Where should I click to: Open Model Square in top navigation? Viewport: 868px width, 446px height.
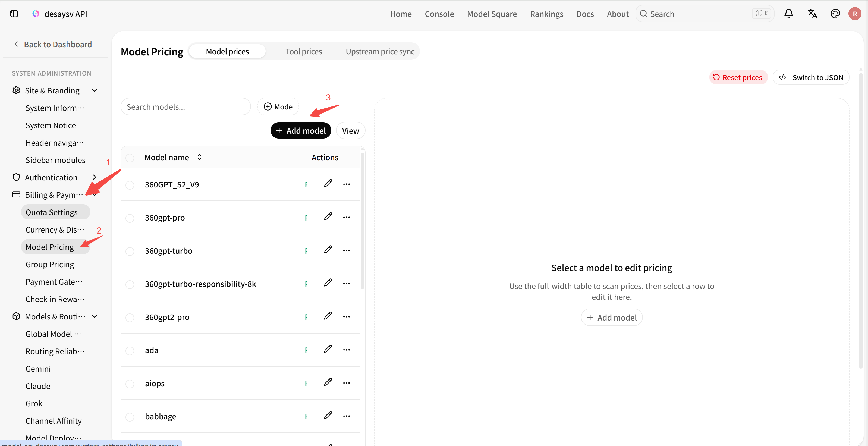pyautogui.click(x=492, y=14)
